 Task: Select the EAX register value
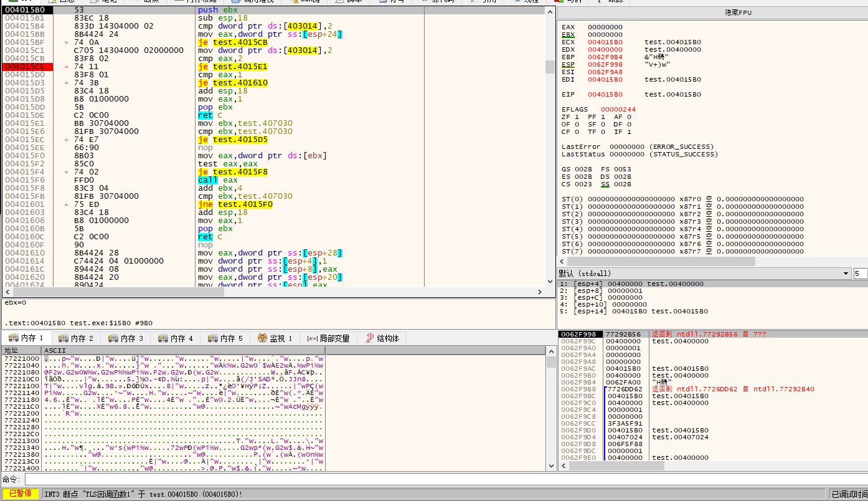click(x=605, y=27)
